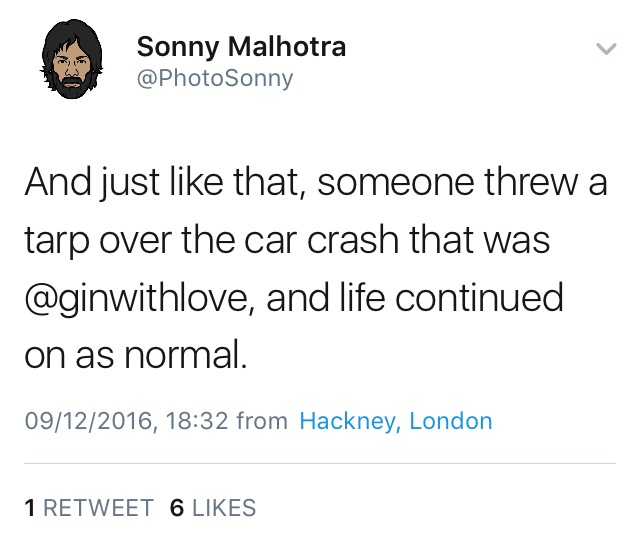Click the 18:32 time in timestamp

(199, 421)
